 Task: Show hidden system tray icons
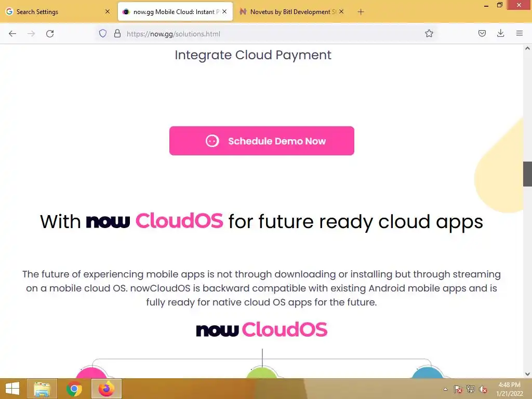(x=445, y=389)
